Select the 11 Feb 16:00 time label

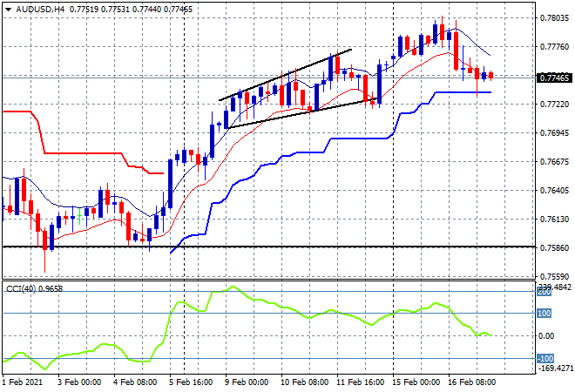click(361, 382)
